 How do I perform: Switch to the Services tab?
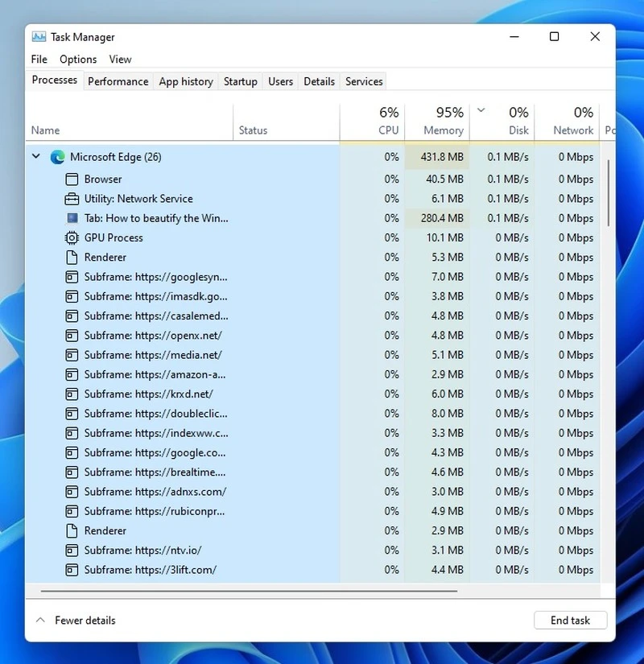click(363, 80)
